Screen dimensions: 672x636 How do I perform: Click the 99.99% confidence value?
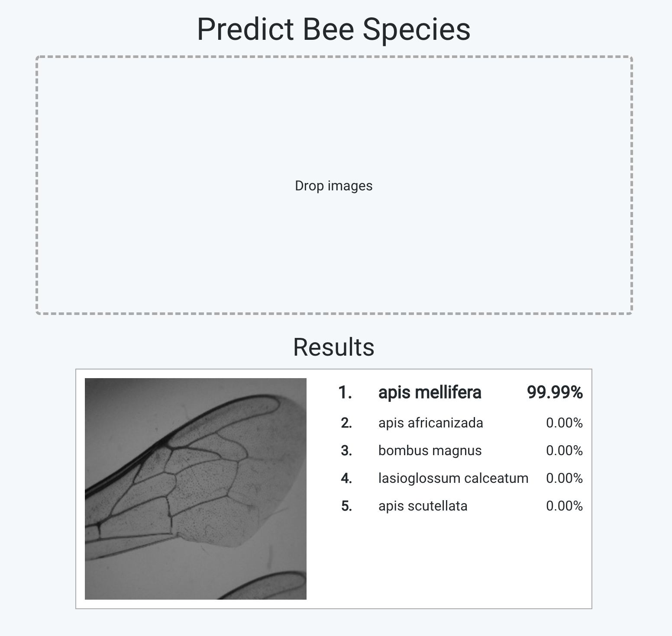pos(554,392)
